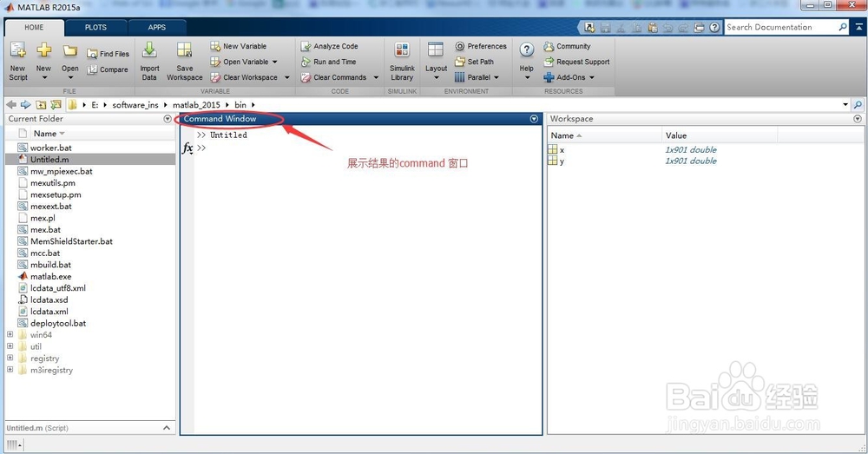Image resolution: width=868 pixels, height=454 pixels.
Task: Go up one folder level
Action: 41,105
